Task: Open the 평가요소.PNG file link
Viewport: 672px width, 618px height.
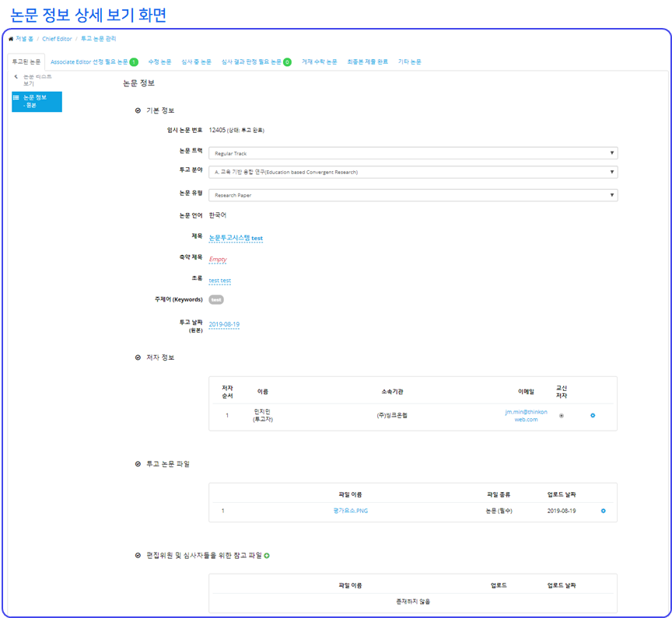Action: tap(351, 511)
